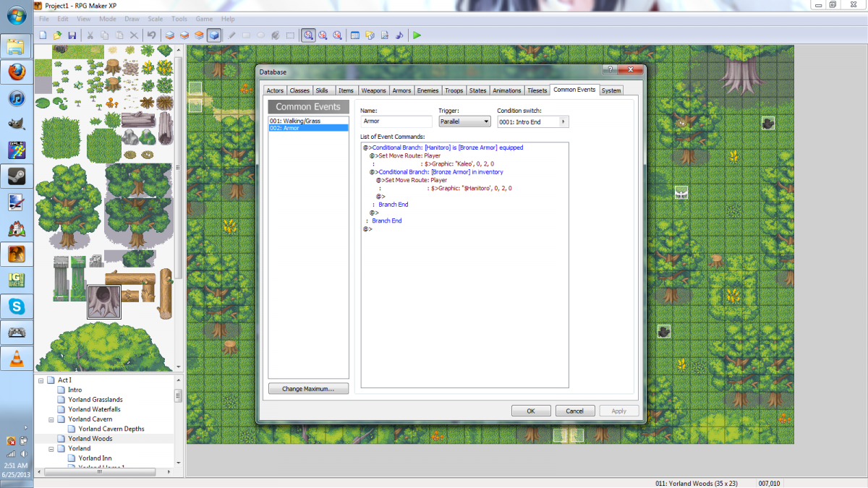Viewport: 868px width, 488px height.
Task: Select the 001: Walking/Grass common event
Action: [x=309, y=121]
